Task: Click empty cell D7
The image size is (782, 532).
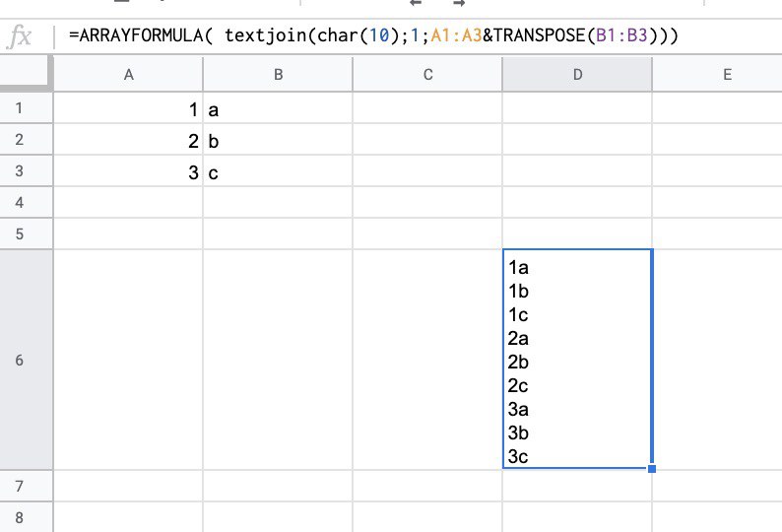Action: [x=577, y=486]
